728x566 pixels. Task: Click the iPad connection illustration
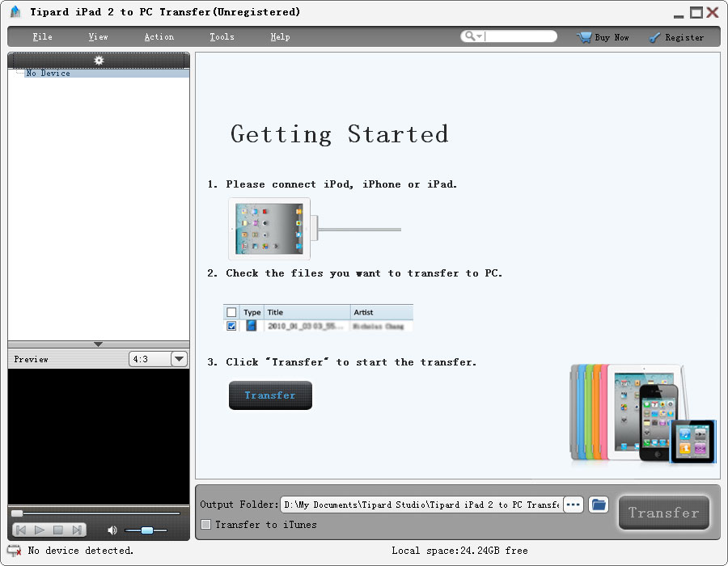(315, 229)
